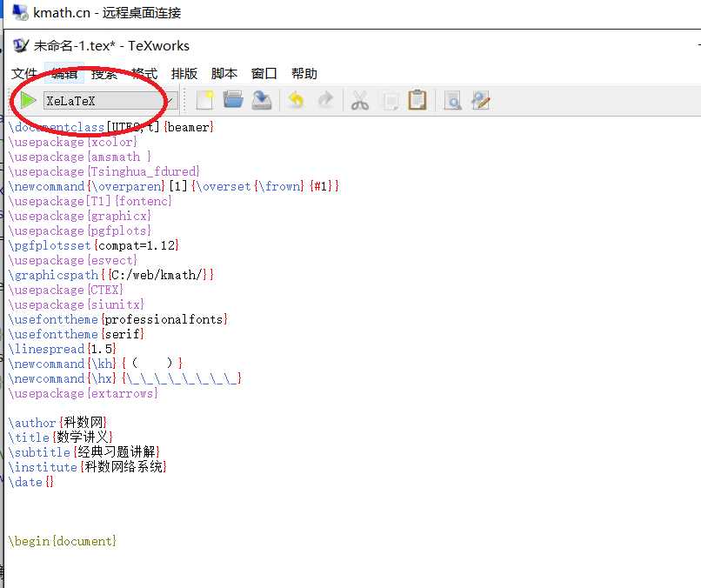Click the TeXworks window title bar icon
Screen dimensions: 701x588
point(21,46)
